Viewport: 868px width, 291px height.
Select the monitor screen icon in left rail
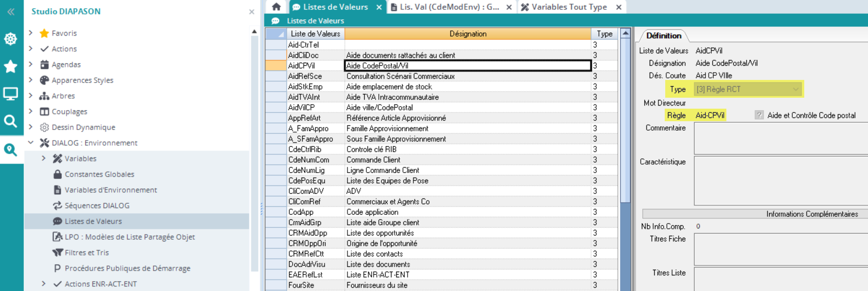(10, 94)
